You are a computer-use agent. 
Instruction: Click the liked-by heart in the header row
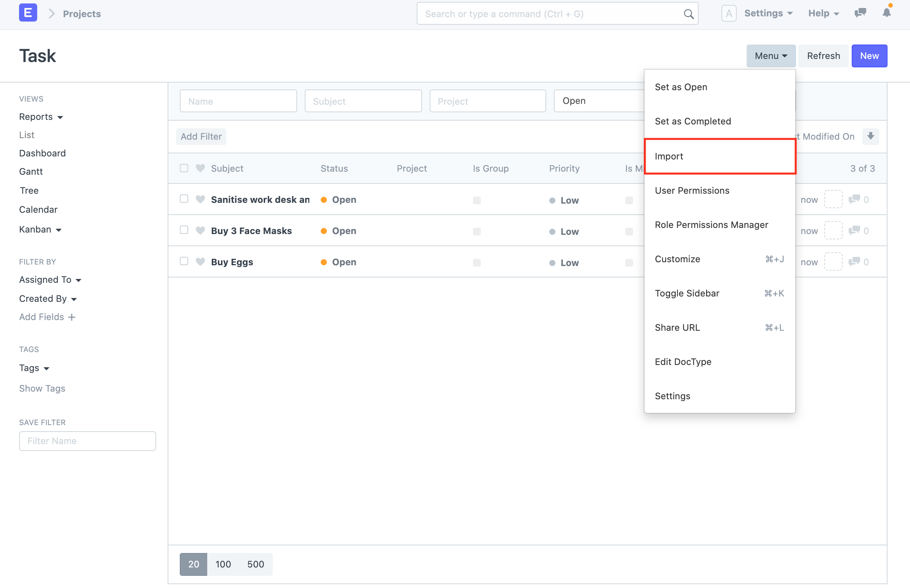tap(200, 168)
